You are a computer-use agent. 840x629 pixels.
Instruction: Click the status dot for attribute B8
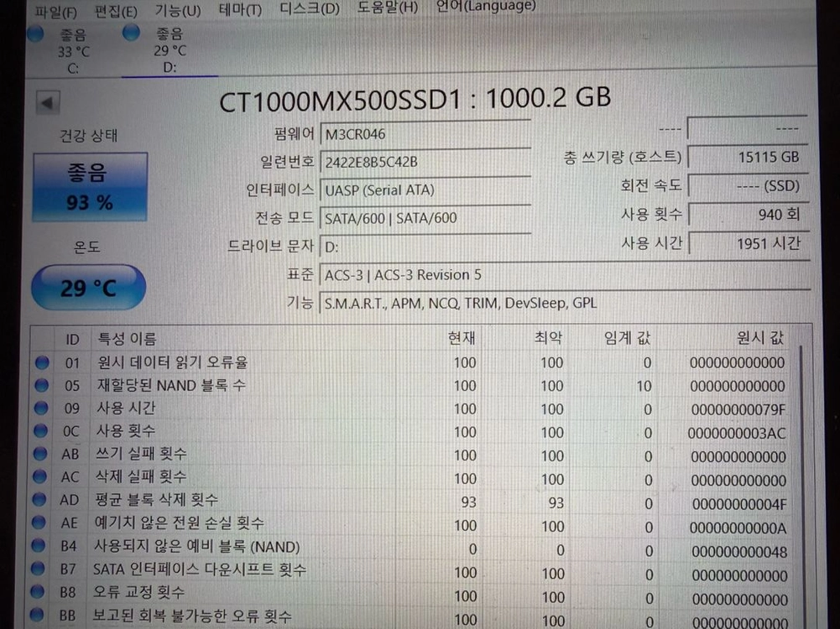pyautogui.click(x=36, y=591)
